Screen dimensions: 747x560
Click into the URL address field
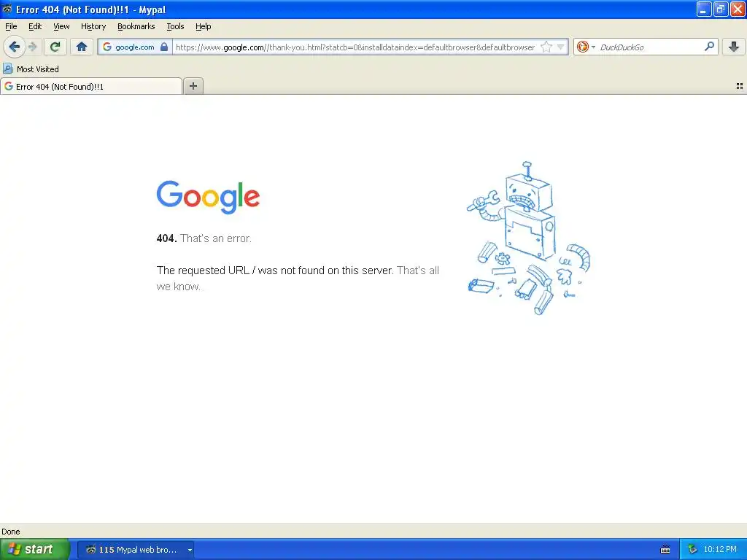pyautogui.click(x=355, y=47)
